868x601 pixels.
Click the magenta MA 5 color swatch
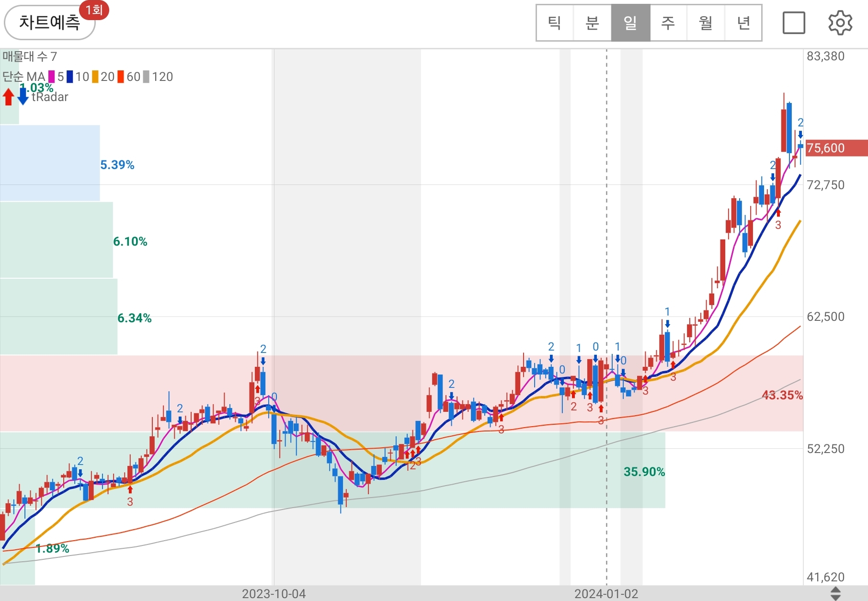[51, 77]
